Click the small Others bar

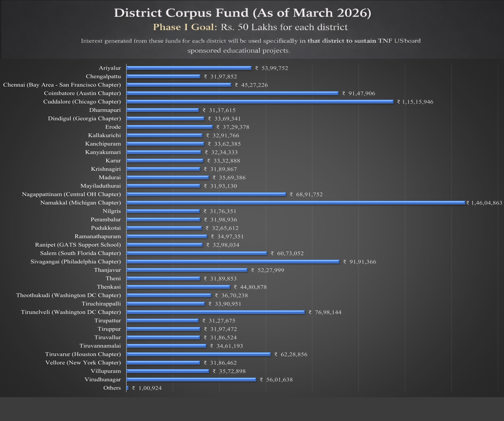(127, 388)
